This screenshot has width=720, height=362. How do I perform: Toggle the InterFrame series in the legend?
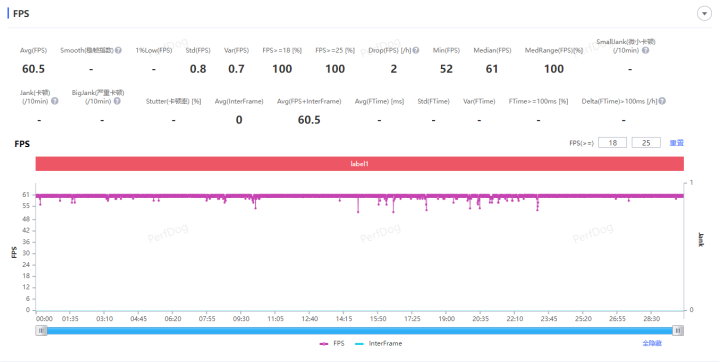tap(379, 343)
